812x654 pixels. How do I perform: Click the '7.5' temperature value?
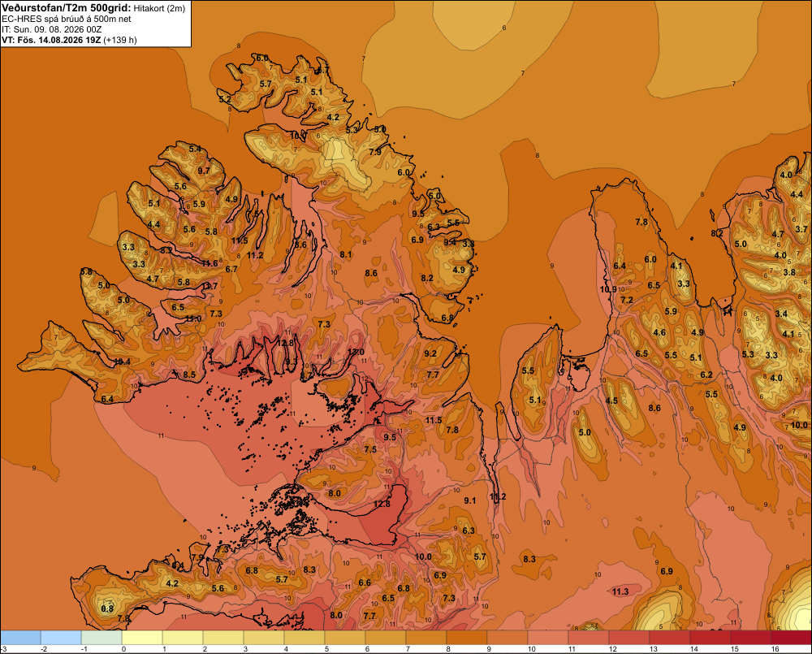point(370,449)
